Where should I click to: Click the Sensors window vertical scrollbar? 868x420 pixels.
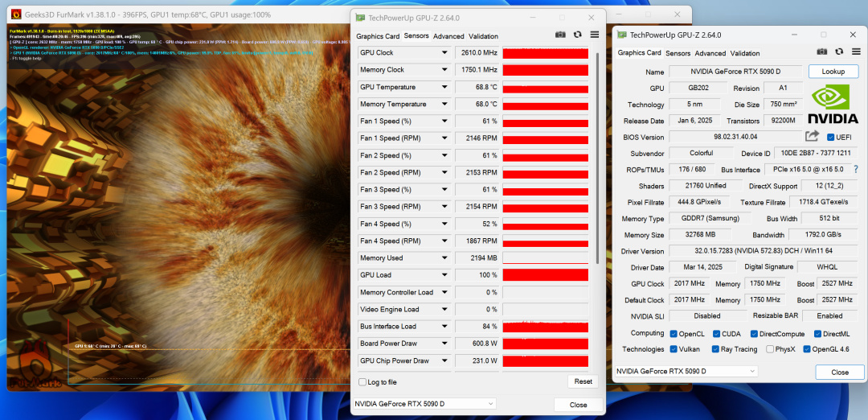(596, 158)
